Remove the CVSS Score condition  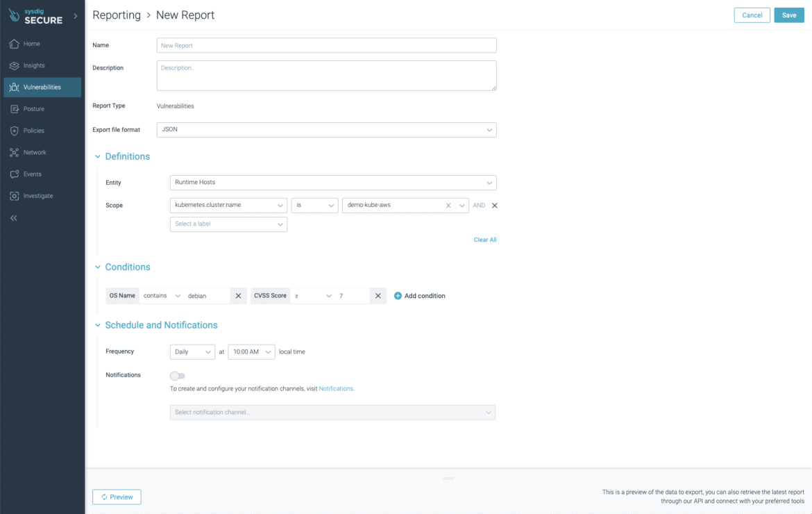coord(378,296)
